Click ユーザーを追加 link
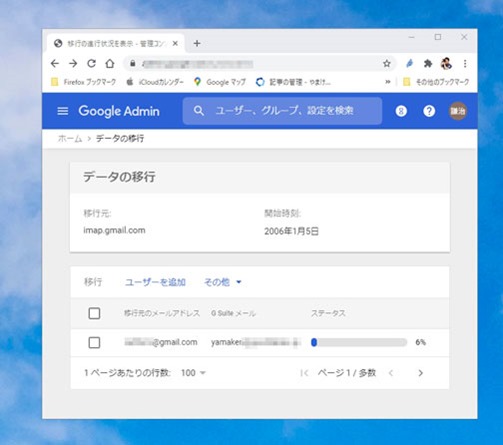Image resolution: width=503 pixels, height=445 pixels. (155, 282)
